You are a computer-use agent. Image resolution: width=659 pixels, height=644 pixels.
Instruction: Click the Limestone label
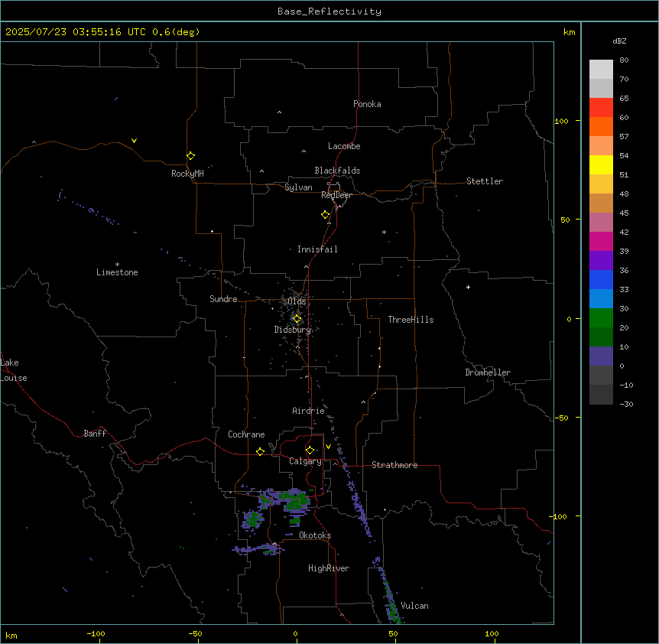(117, 272)
